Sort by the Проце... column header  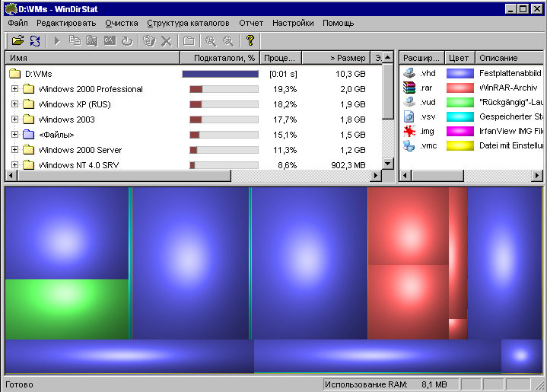281,58
